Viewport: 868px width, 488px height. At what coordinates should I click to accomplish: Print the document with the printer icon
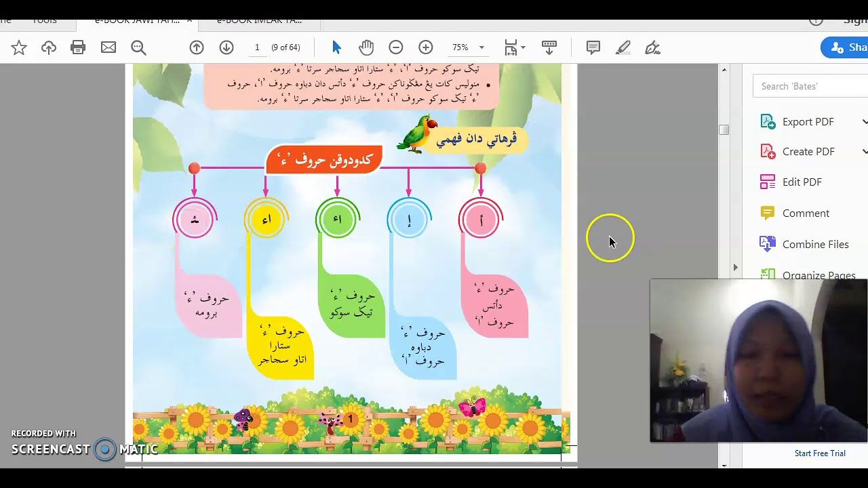[x=78, y=47]
